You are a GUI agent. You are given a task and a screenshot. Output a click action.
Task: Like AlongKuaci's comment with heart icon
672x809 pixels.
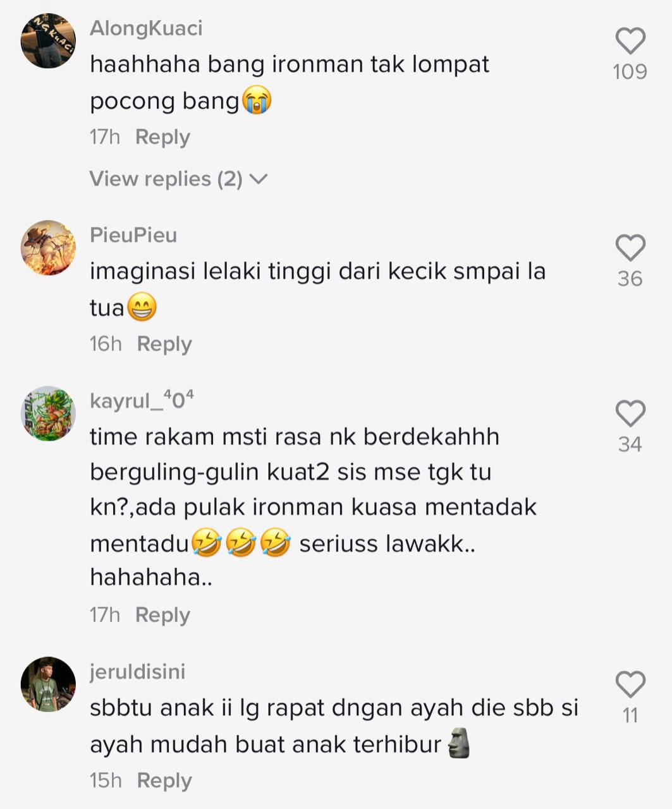click(630, 41)
